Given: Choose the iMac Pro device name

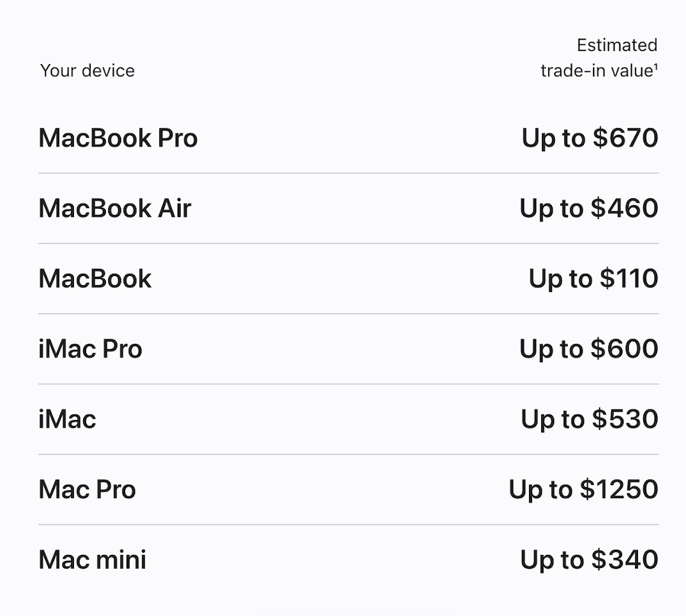Looking at the screenshot, I should 90,348.
